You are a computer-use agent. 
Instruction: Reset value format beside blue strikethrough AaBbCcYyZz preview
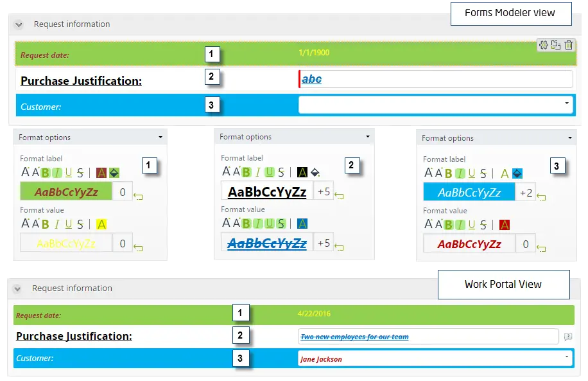click(x=340, y=247)
